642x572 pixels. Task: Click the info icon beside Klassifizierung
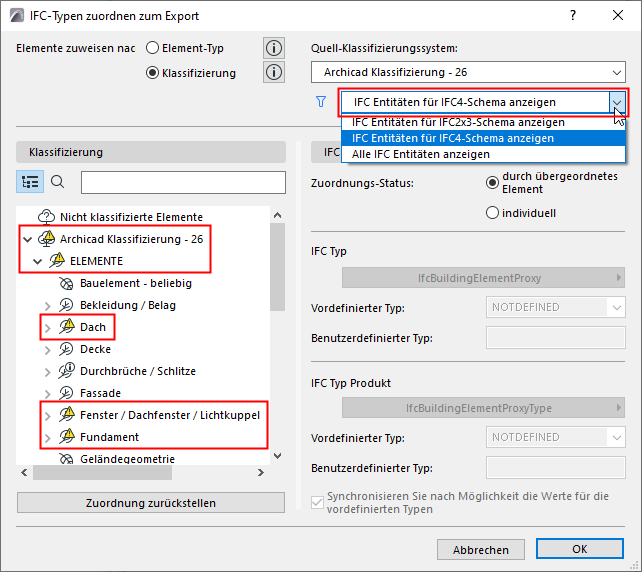pyautogui.click(x=274, y=72)
